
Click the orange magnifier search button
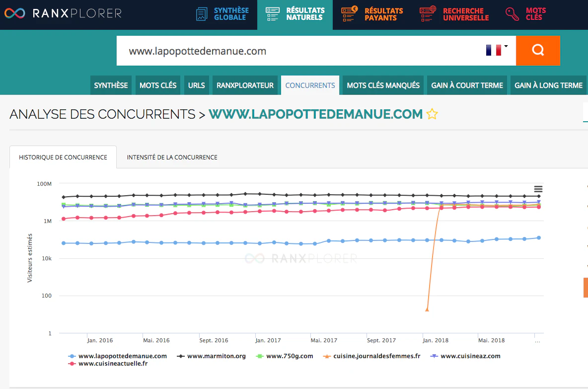538,51
